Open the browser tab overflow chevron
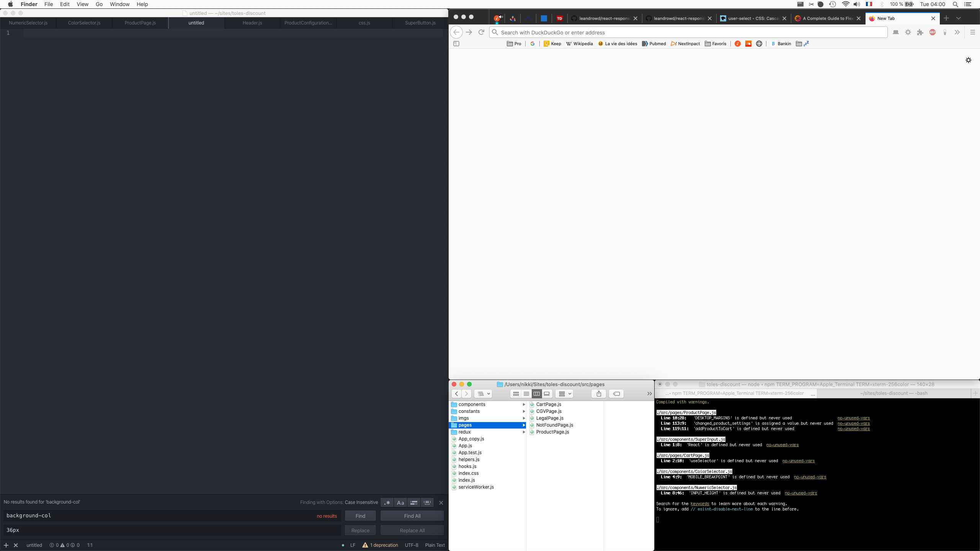980x551 pixels. coord(959,18)
